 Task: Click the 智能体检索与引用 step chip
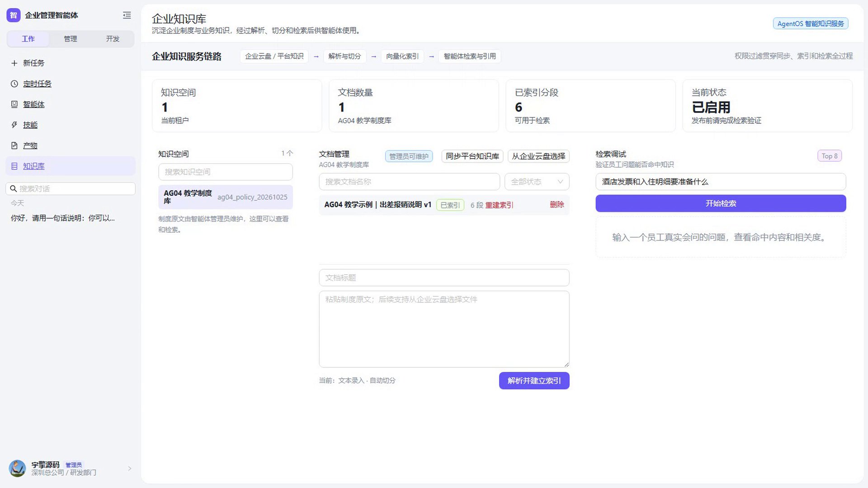coord(470,56)
